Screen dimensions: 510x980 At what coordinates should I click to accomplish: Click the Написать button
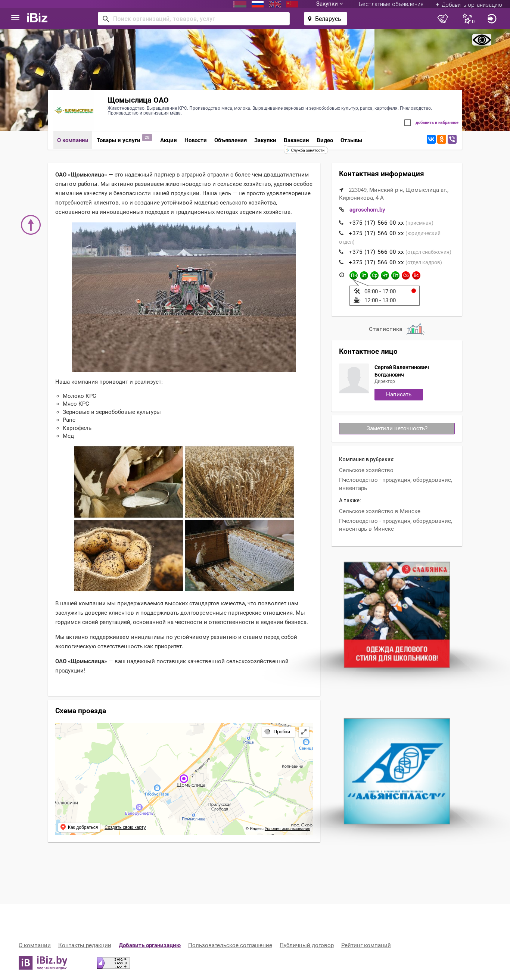click(398, 394)
